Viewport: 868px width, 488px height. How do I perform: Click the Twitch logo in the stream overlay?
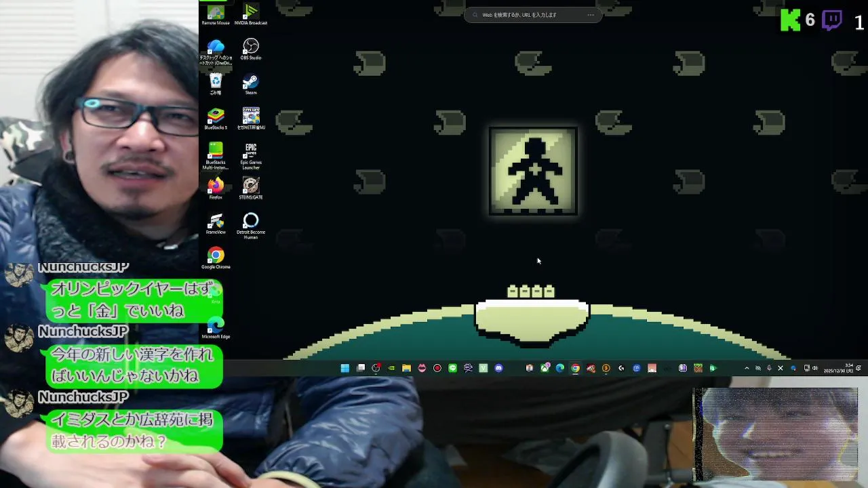tap(832, 20)
